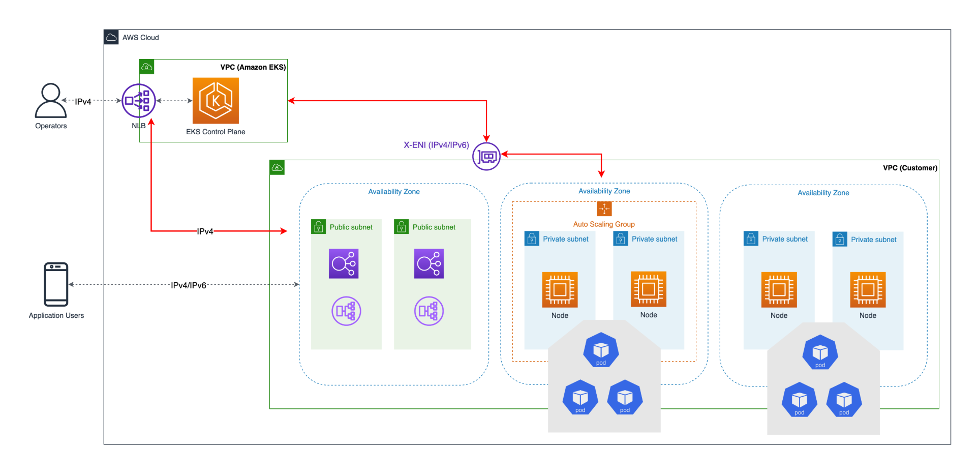The image size is (980, 475).
Task: Select the first "Public subnet" label
Action: 351,227
